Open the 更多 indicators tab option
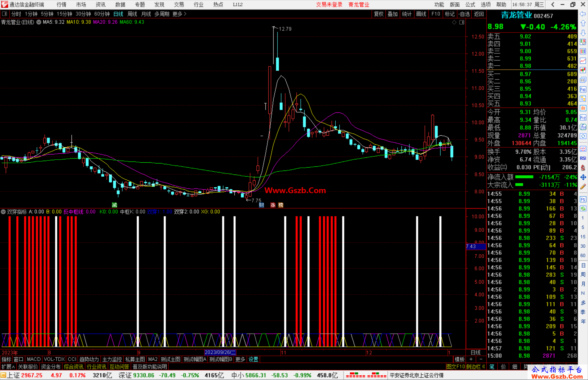The height and width of the screenshot is (380, 588). [x=240, y=359]
